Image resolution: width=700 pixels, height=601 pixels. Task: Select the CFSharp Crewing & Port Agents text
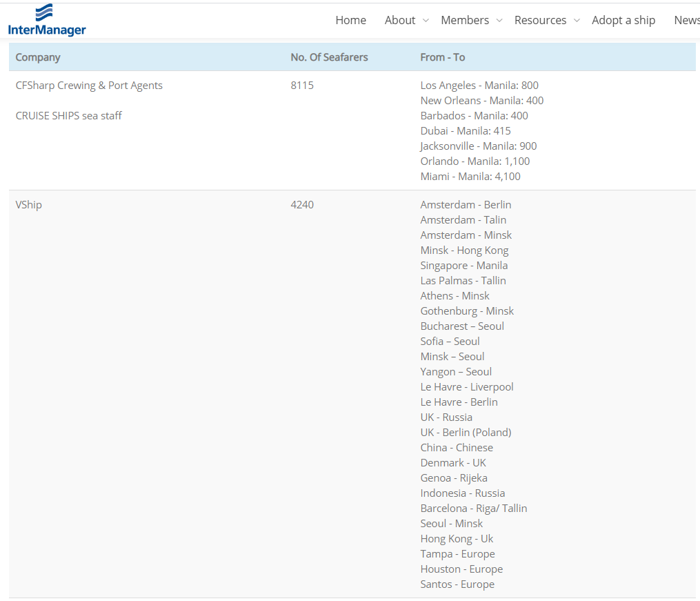(89, 86)
